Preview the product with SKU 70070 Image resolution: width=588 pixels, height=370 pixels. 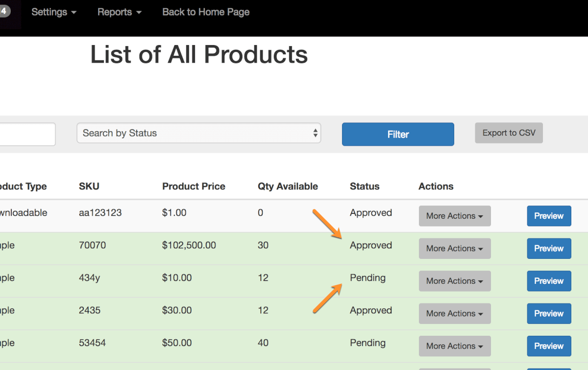click(x=549, y=249)
